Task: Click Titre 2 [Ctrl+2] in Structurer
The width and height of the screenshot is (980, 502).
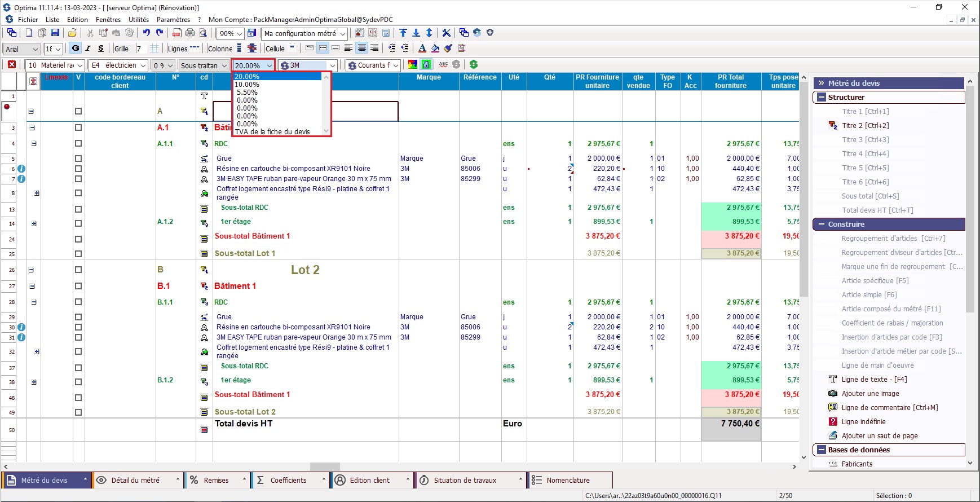Action: pos(865,126)
